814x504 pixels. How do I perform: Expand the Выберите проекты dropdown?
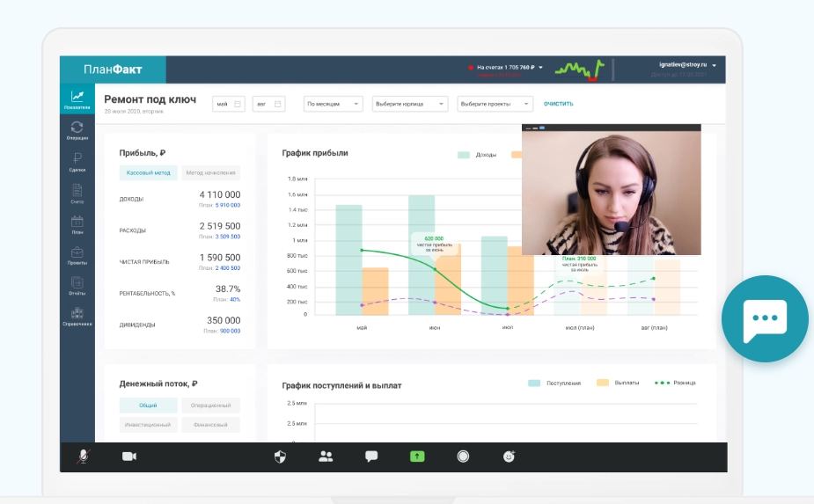[495, 104]
